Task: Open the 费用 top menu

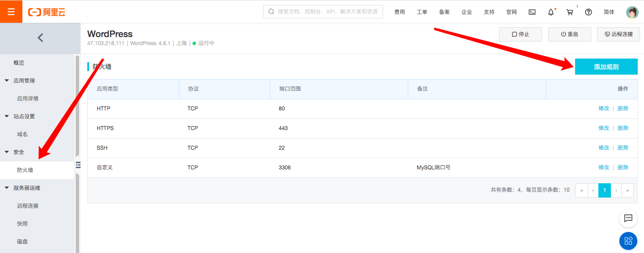Action: [x=400, y=12]
